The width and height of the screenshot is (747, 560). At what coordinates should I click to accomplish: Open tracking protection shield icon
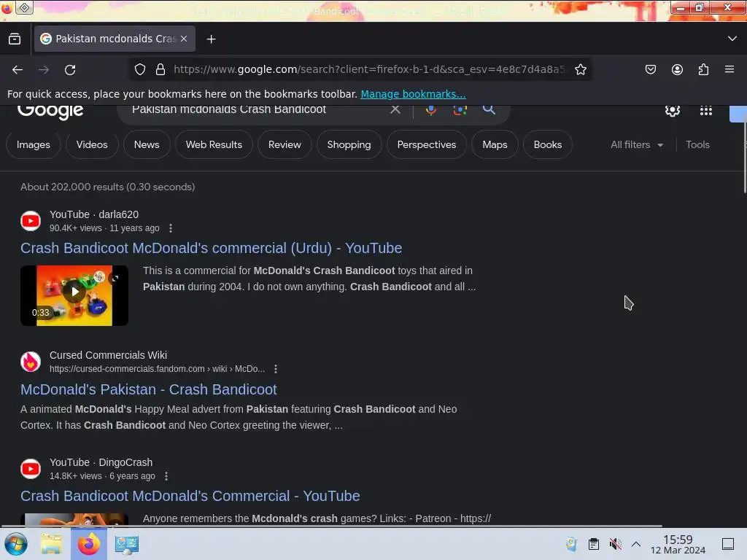point(139,69)
